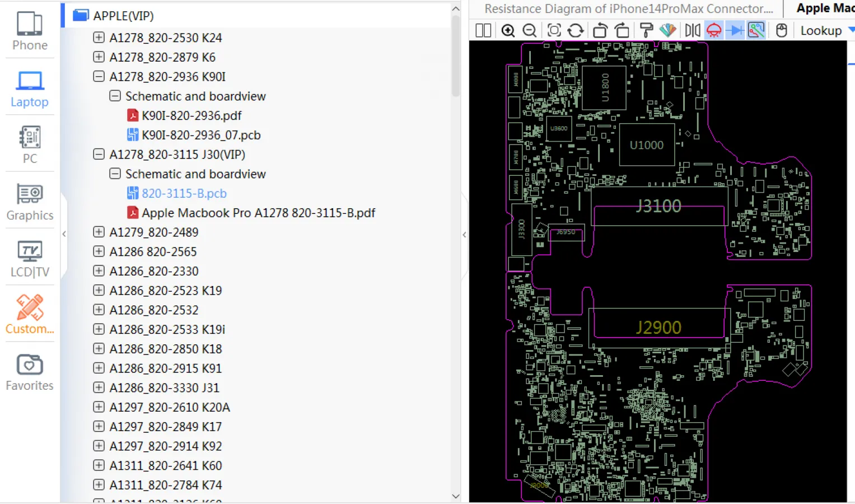Zoom in on the boardview
Screen dimensions: 855x504
coord(508,30)
